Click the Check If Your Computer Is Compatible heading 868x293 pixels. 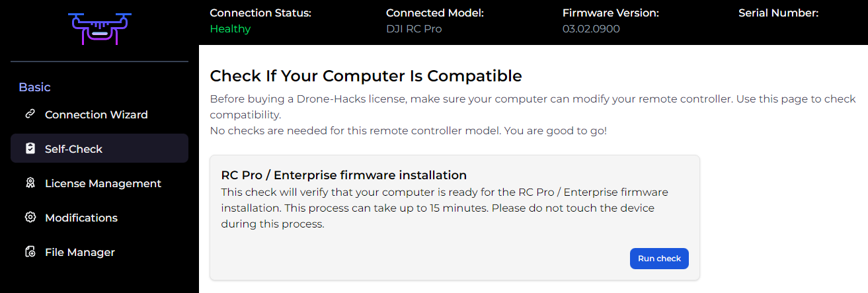pos(366,76)
